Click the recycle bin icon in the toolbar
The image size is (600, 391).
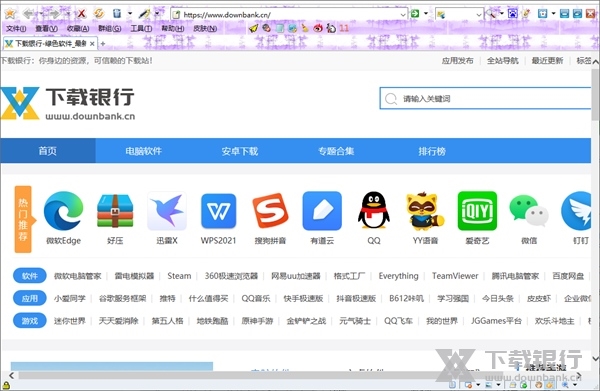117,14
